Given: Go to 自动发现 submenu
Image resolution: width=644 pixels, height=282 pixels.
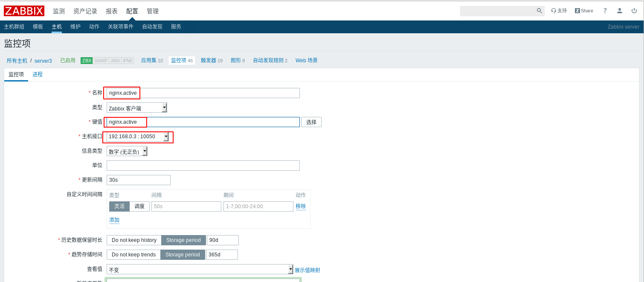Looking at the screenshot, I should (x=152, y=26).
